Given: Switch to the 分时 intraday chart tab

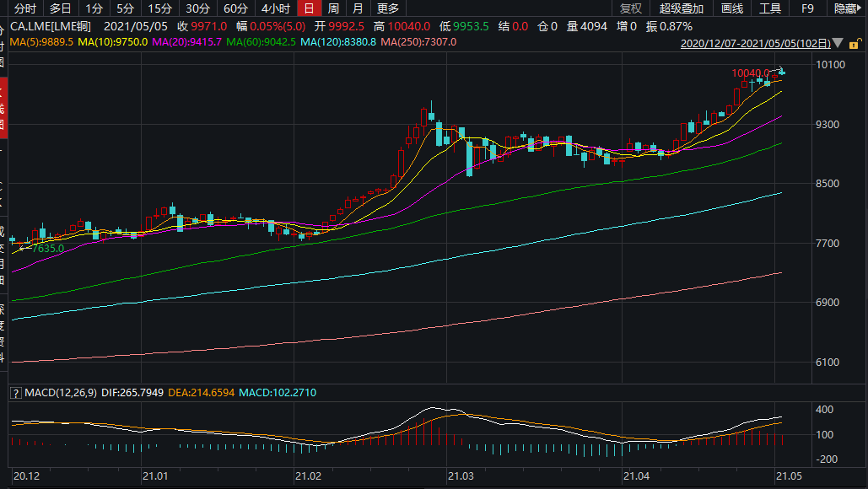Looking at the screenshot, I should (25, 8).
